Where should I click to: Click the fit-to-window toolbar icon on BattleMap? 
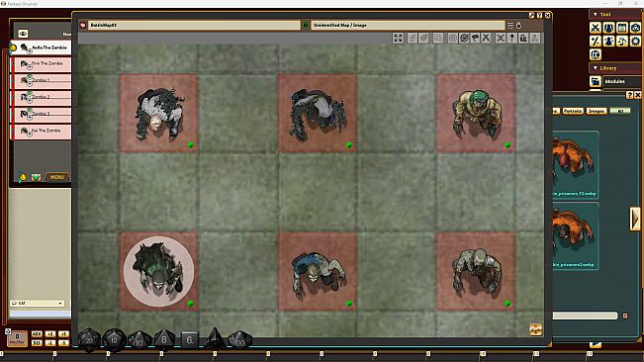point(398,39)
